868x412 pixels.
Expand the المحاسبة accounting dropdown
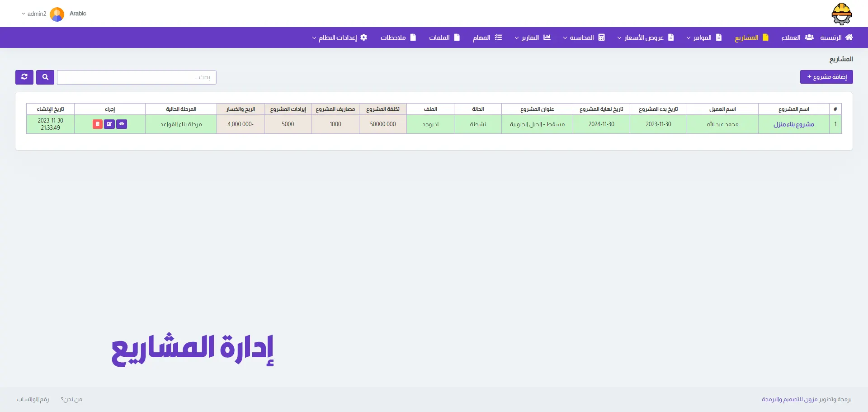(x=584, y=38)
